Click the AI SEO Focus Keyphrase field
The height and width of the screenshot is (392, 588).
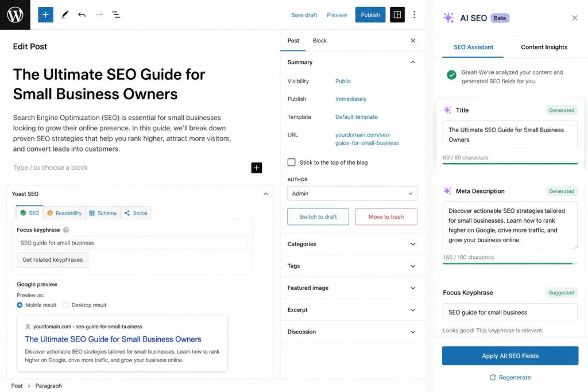click(510, 312)
